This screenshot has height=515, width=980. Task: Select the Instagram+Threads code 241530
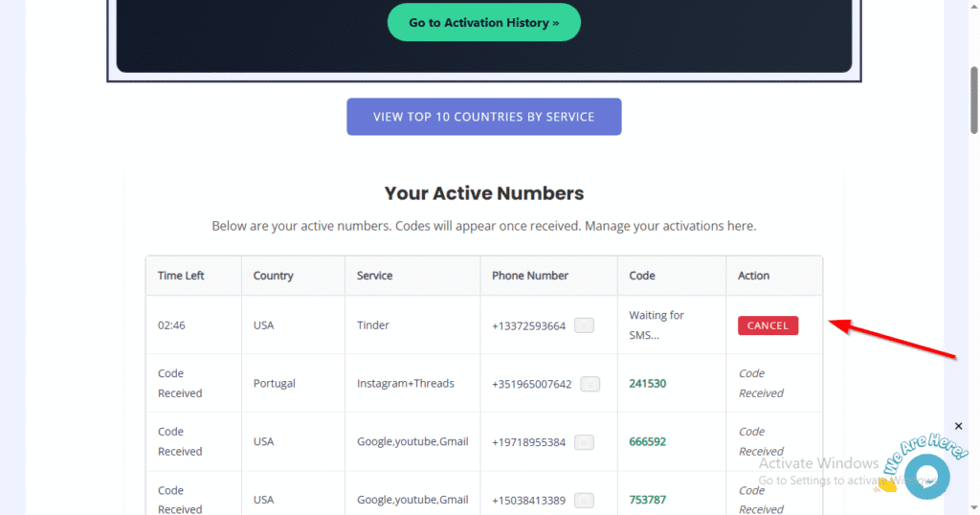pyautogui.click(x=648, y=384)
